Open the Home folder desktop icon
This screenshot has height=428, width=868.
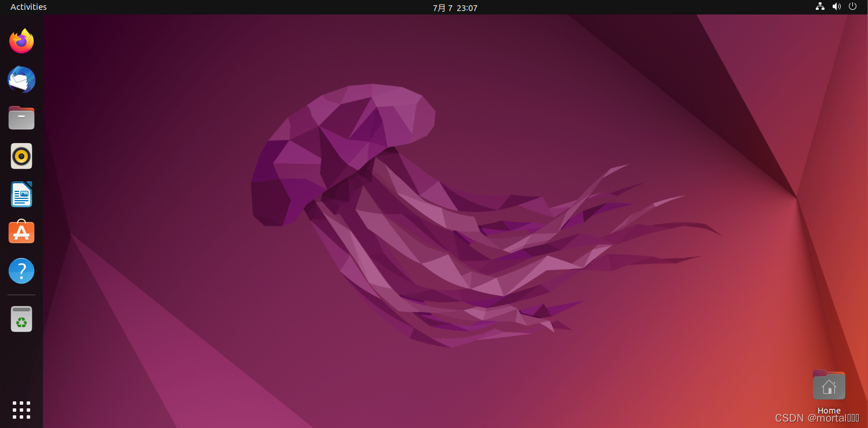(x=829, y=385)
